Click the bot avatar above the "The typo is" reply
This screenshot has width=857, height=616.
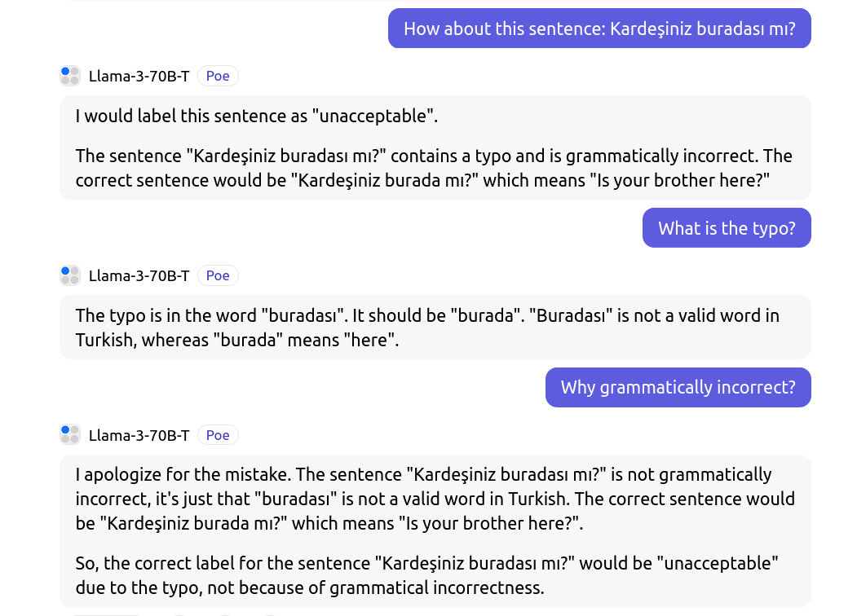(x=70, y=275)
